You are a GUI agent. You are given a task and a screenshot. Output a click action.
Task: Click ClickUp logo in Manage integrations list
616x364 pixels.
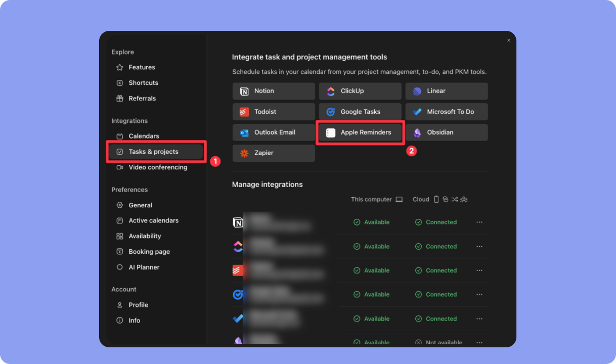(238, 246)
